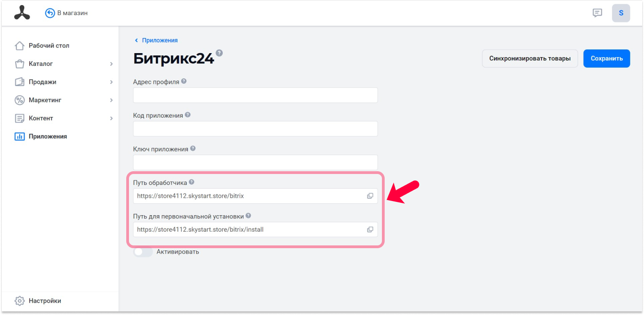The width and height of the screenshot is (644, 315).
Task: Click the bitrix/install URL field
Action: click(255, 229)
